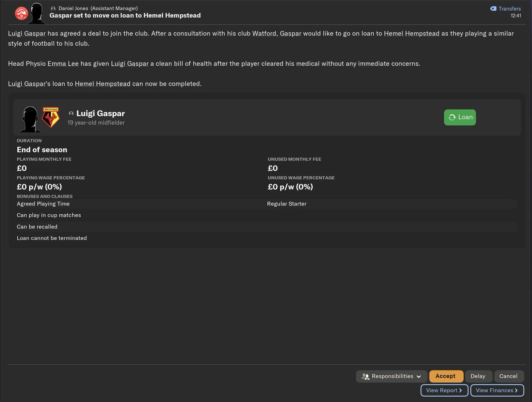Click 'Can play in cup matches' clause

click(x=49, y=215)
